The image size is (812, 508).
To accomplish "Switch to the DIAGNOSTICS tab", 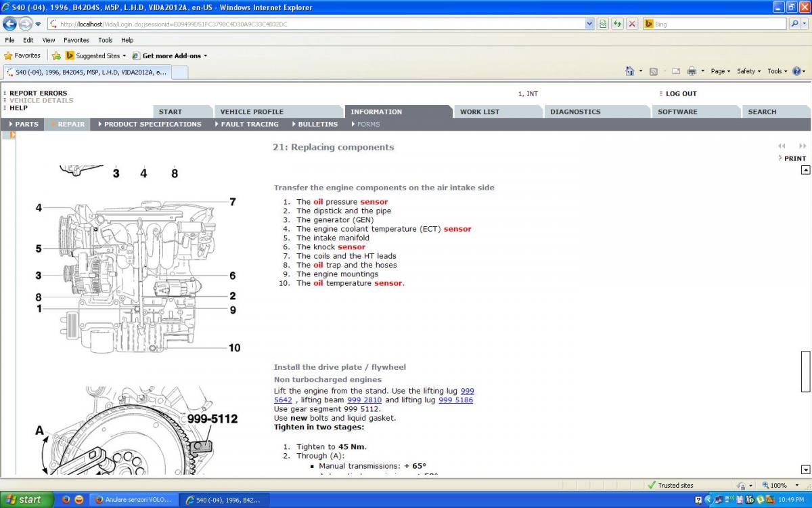I will click(574, 112).
